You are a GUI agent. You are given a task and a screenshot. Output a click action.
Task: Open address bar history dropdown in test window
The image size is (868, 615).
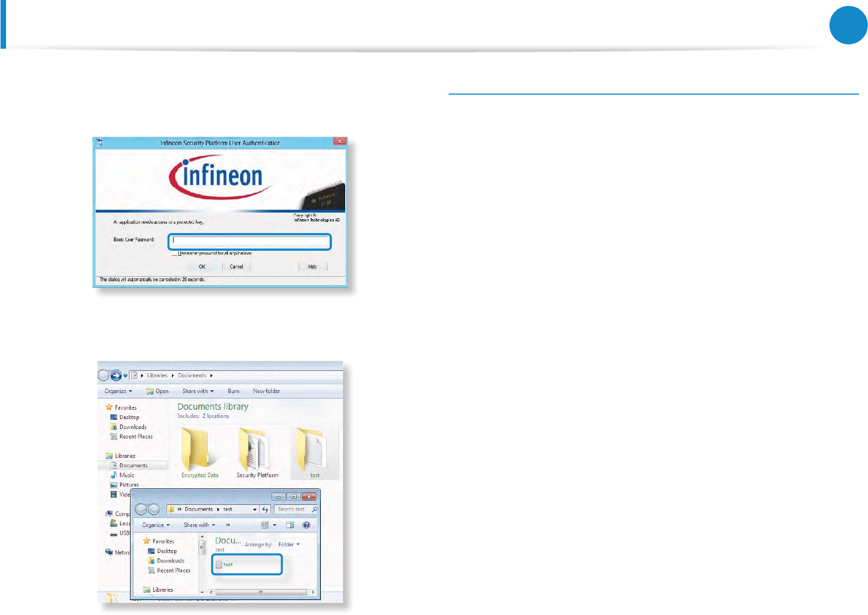(x=254, y=509)
